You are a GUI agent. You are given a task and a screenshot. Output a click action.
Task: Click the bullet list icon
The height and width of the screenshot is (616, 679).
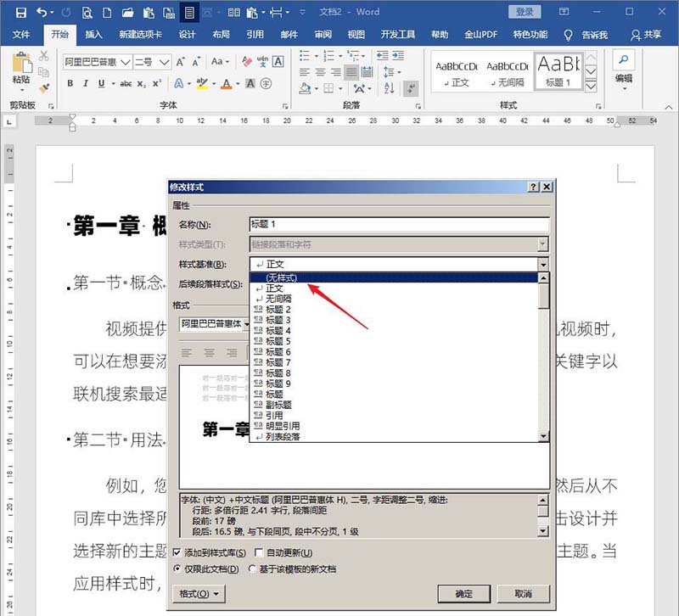coord(305,55)
